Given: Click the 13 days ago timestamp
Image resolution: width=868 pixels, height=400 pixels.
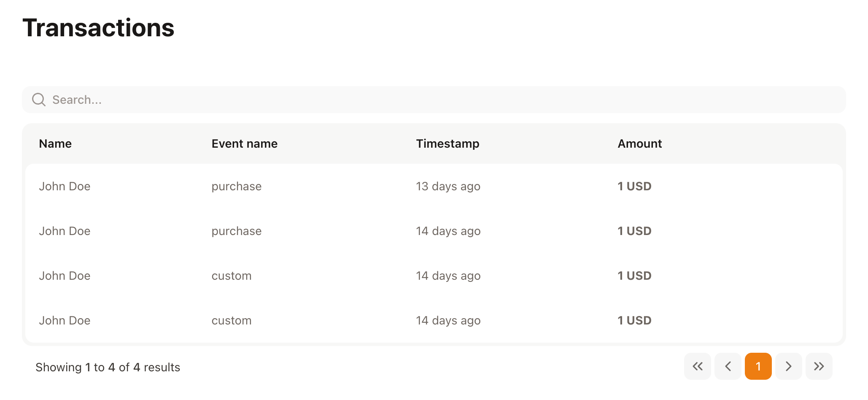Looking at the screenshot, I should coord(447,186).
